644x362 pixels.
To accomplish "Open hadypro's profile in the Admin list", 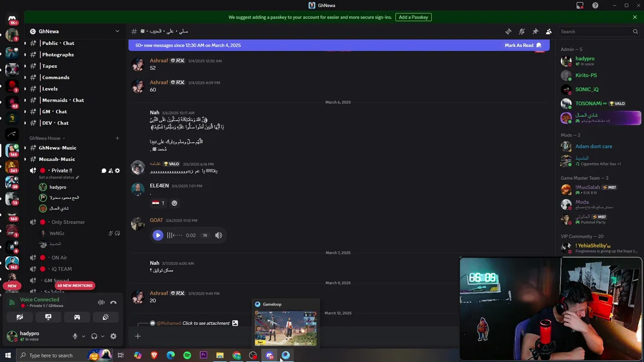I will (x=600, y=61).
